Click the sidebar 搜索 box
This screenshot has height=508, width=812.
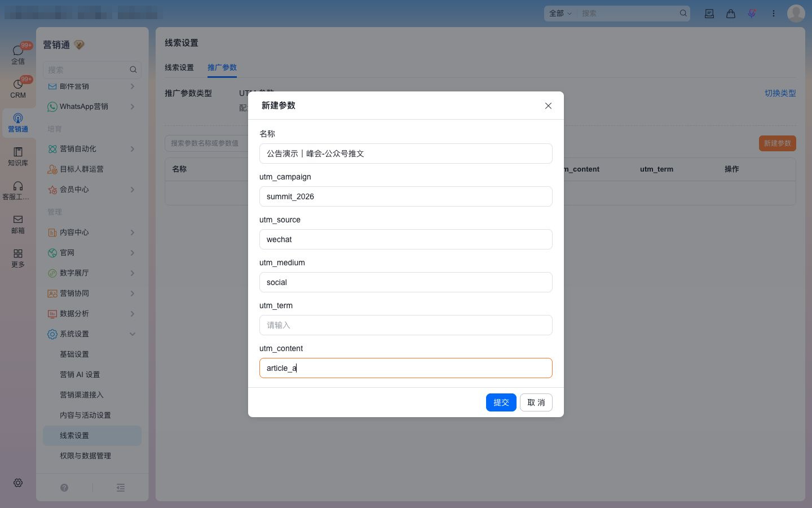click(92, 70)
